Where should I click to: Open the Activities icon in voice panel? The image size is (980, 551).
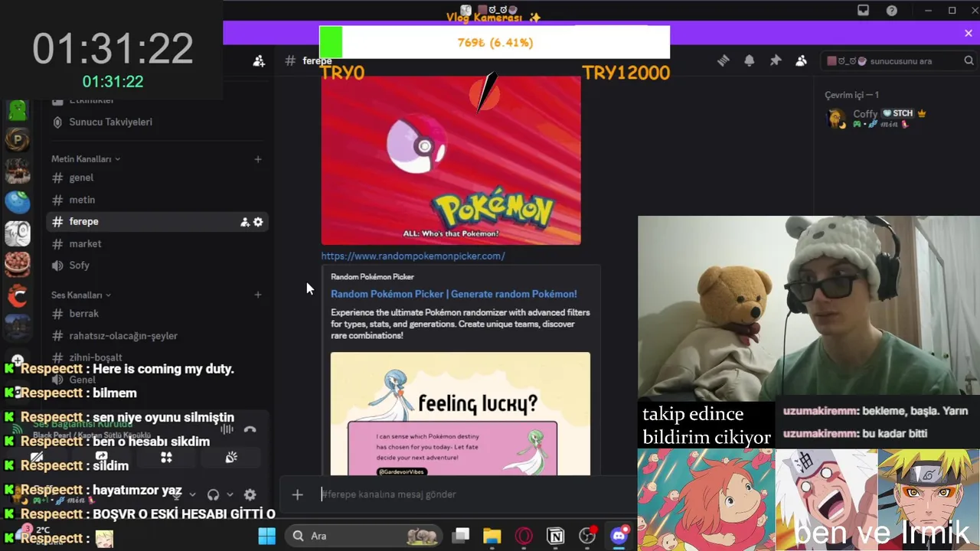[166, 458]
